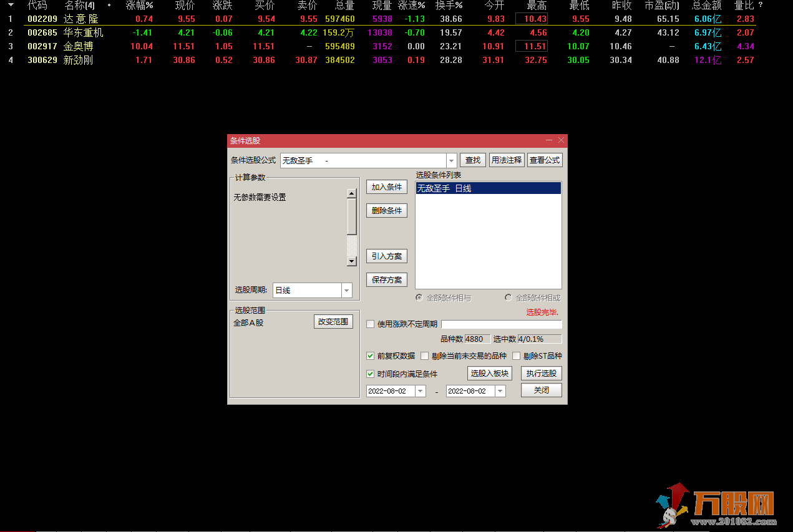Viewport: 793px width, 532px height.
Task: Click the top-left list menu triangle icon
Action: coord(11,5)
